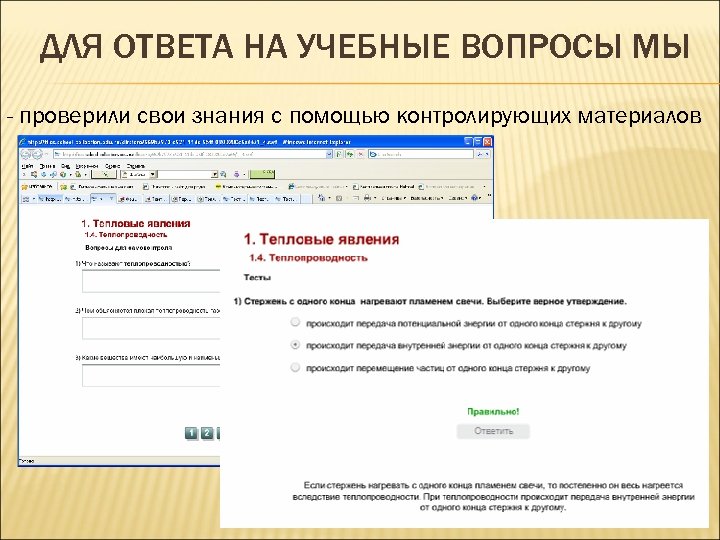
Task: Click the add-to-favorites-bar star icon
Action: click(63, 187)
